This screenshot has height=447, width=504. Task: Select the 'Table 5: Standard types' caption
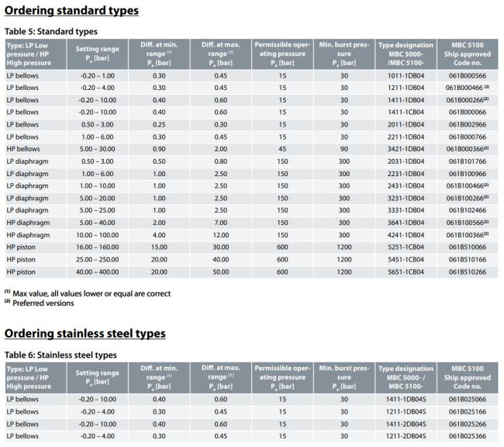point(50,32)
